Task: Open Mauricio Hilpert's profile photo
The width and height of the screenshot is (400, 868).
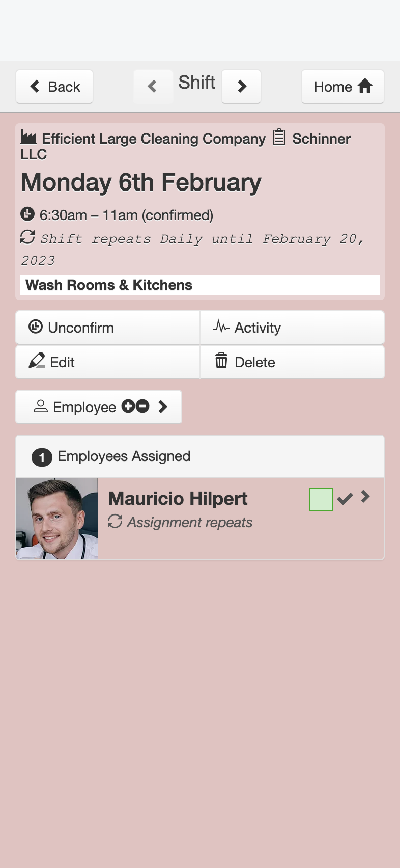Action: (57, 519)
